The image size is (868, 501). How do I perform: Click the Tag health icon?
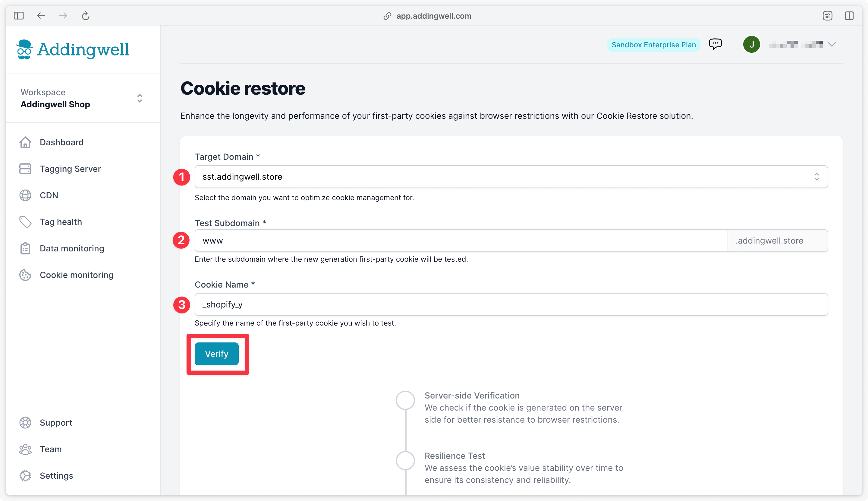point(24,222)
